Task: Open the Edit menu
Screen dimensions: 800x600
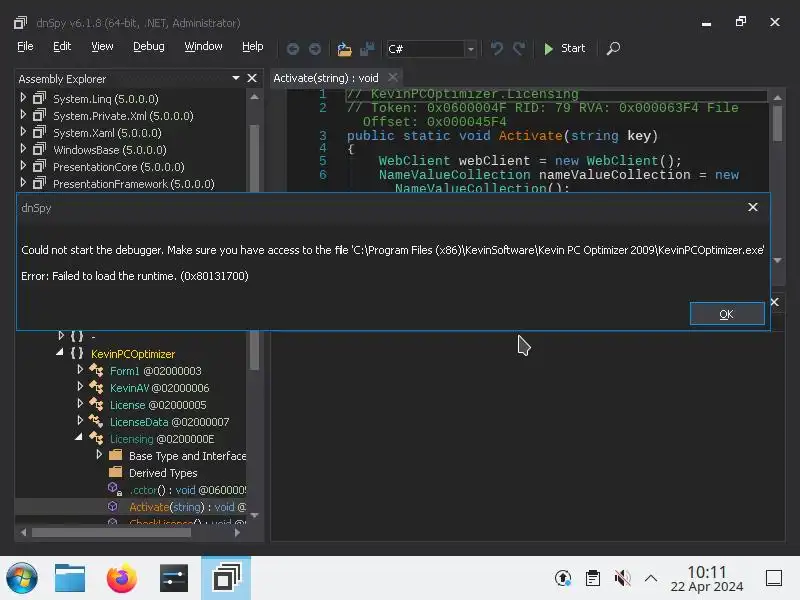Action: pos(62,46)
